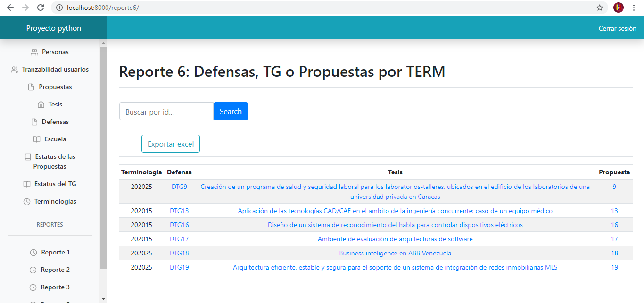This screenshot has height=303, width=644.
Task: Open Propuesta link 17
Action: coord(614,239)
